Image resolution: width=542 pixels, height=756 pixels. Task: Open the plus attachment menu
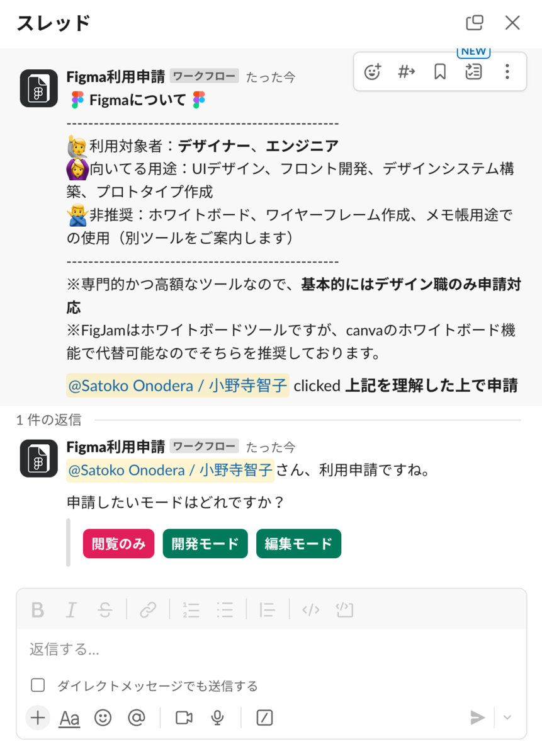[38, 718]
